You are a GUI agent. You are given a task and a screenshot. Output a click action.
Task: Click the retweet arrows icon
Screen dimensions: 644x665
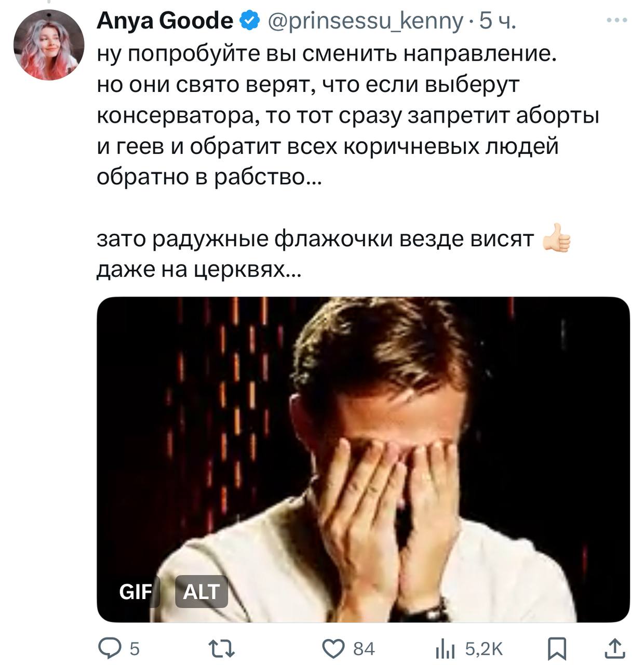pyautogui.click(x=221, y=648)
